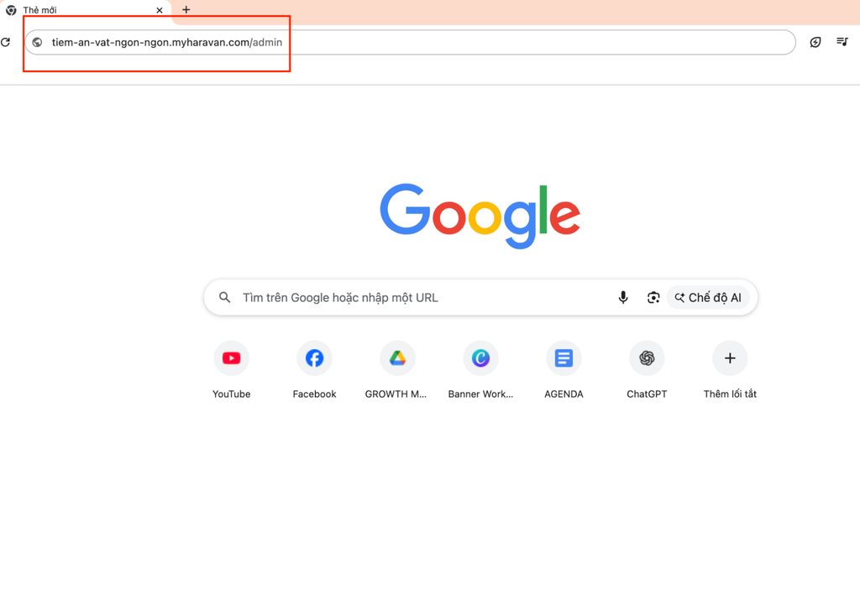Click the magnifier icon in the search box

[225, 298]
